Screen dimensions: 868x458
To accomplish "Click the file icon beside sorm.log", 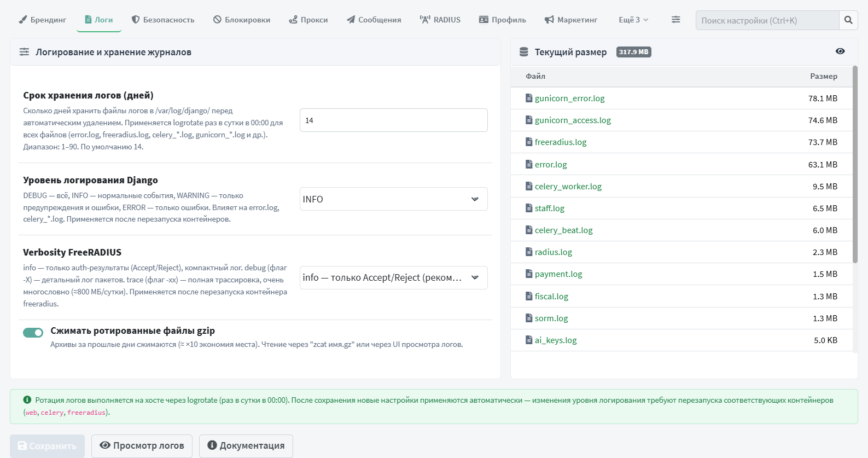I will pos(529,318).
